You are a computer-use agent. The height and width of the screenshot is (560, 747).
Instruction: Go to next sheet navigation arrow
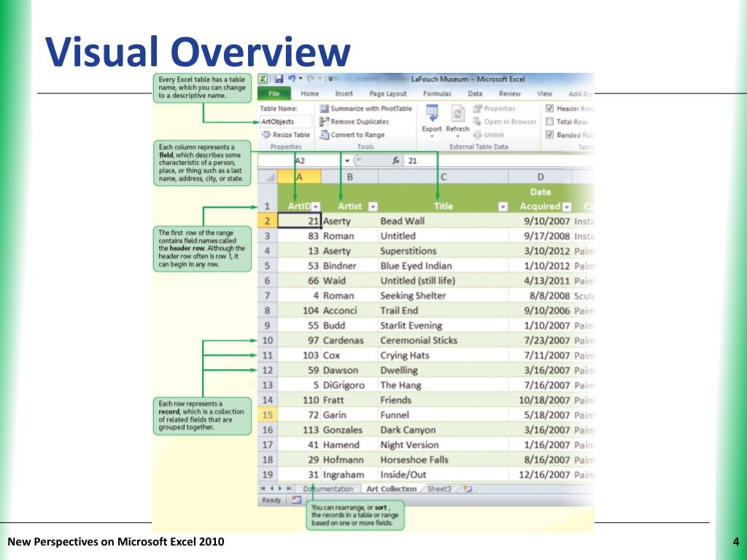pos(280,489)
